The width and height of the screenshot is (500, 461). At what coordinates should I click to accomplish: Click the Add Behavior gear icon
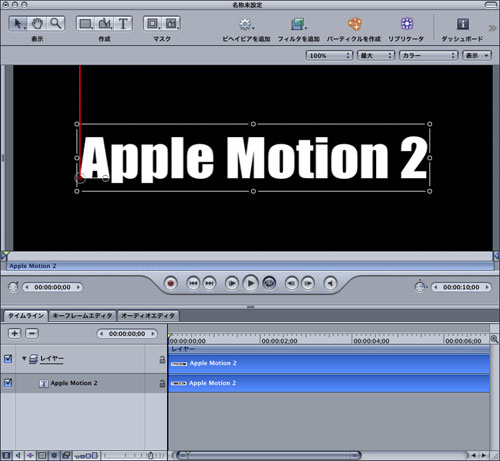(x=246, y=24)
